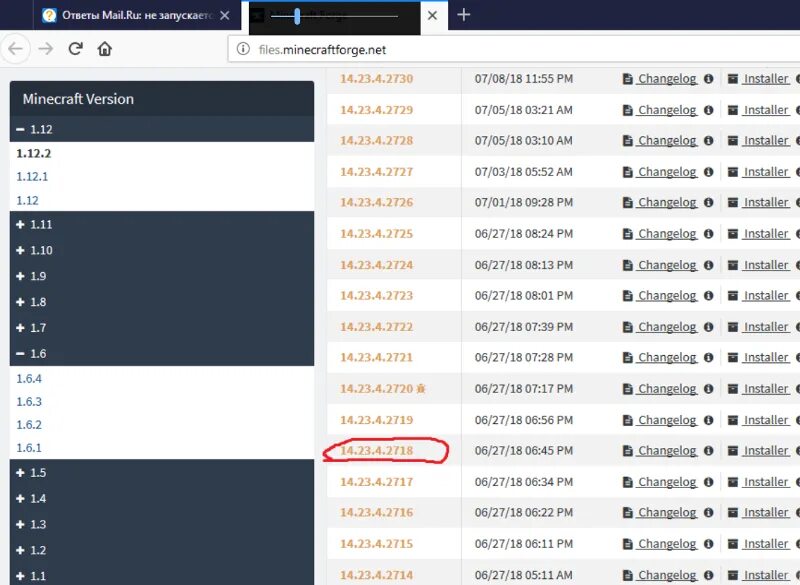The width and height of the screenshot is (800, 585).
Task: Click Installer box icon for 14.23.4.2721
Action: [733, 358]
